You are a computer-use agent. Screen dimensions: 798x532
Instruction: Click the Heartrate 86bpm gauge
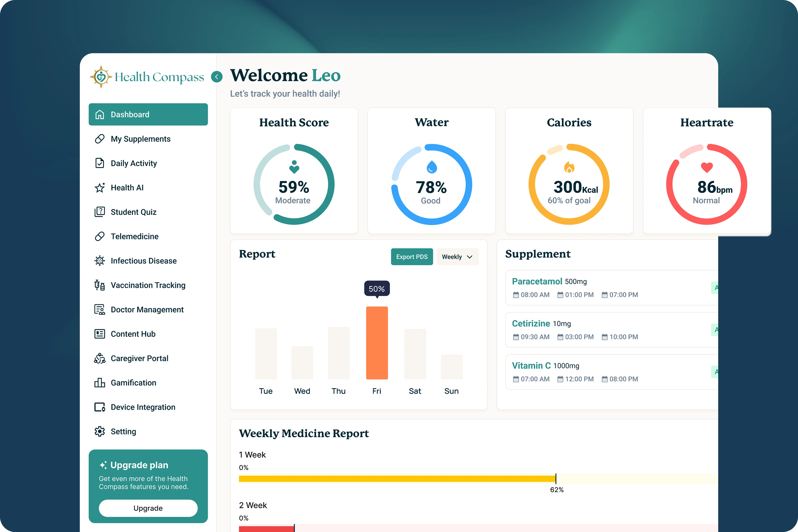[707, 184]
